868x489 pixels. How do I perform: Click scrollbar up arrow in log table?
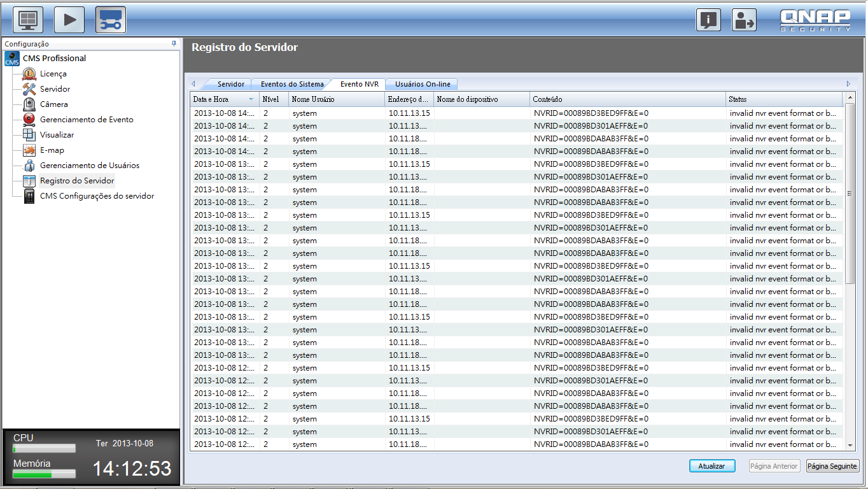pyautogui.click(x=850, y=98)
